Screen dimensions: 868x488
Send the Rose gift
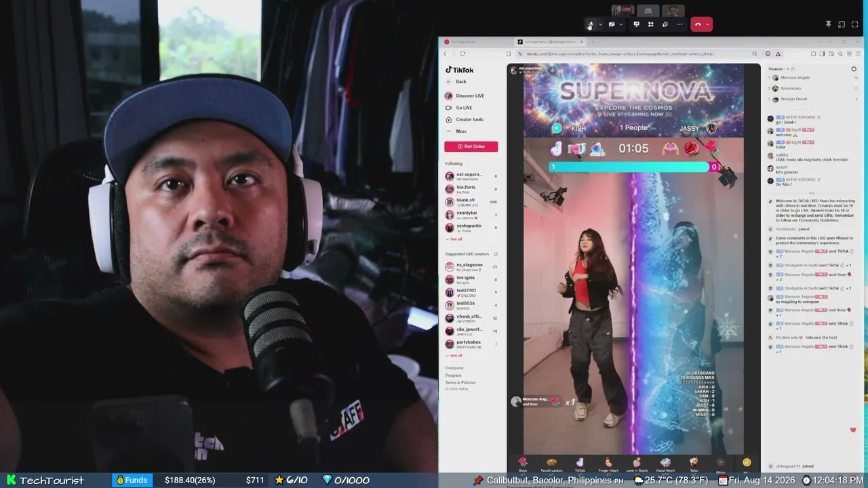point(523,464)
